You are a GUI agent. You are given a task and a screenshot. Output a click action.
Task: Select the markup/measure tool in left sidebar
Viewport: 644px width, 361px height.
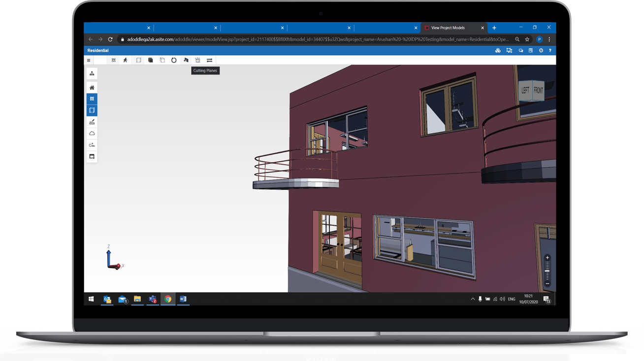[92, 121]
